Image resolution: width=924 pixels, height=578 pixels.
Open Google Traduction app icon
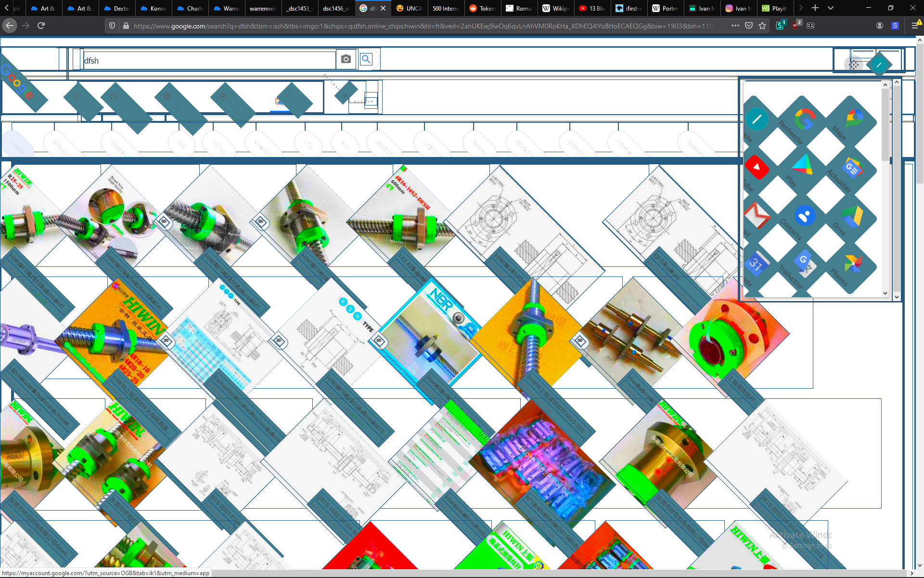click(804, 263)
